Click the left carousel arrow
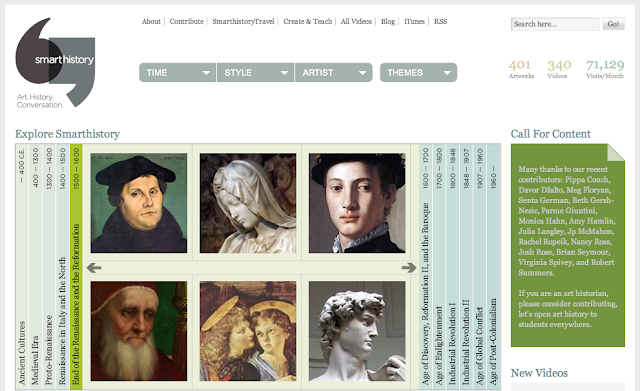This screenshot has width=640, height=391. [94, 268]
